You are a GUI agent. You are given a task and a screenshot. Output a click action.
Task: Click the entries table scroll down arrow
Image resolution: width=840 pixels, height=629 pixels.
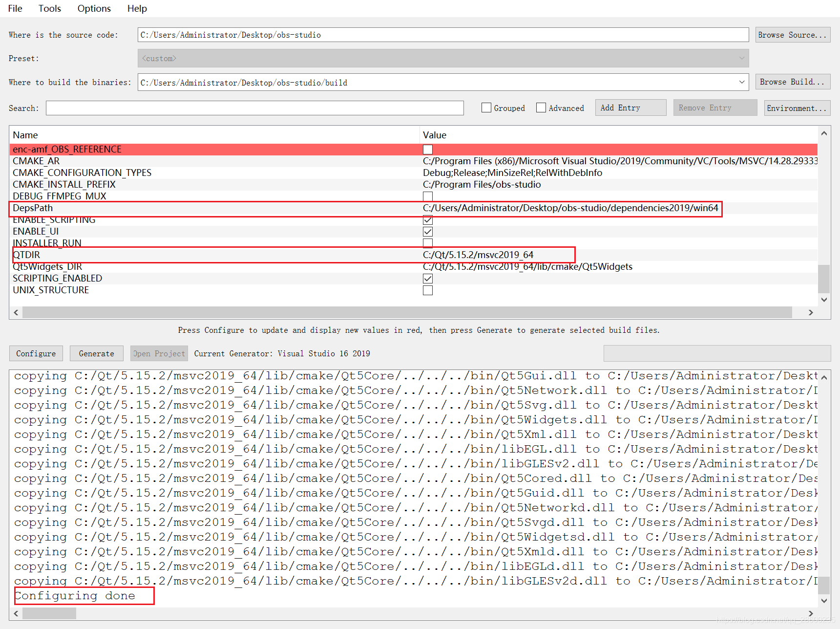pyautogui.click(x=824, y=300)
